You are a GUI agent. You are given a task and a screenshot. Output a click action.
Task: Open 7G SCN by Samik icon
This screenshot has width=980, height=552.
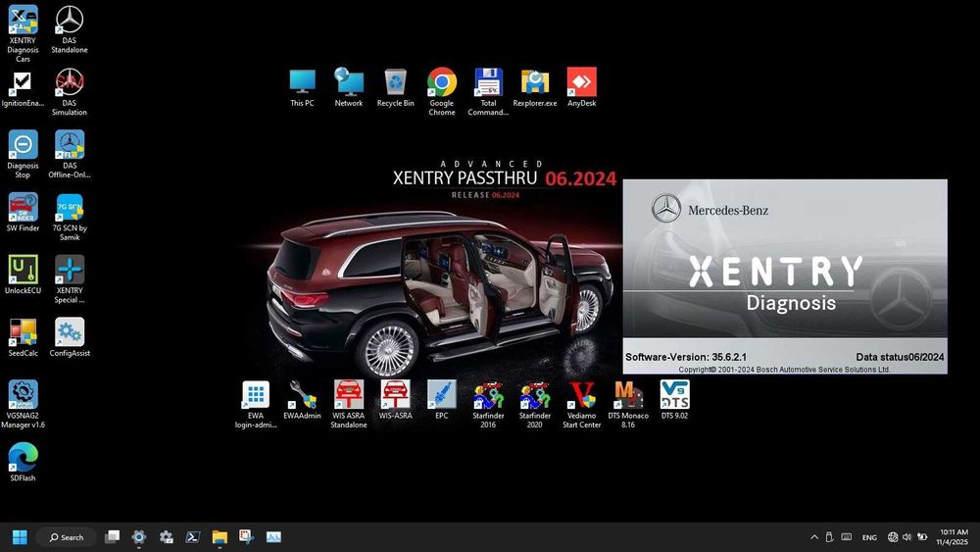pos(70,217)
